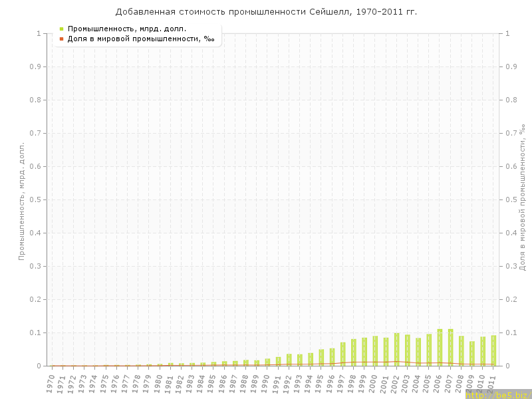The image size is (532, 399).
Task: Click the 2000 year label on x-axis
Action: [x=374, y=383]
